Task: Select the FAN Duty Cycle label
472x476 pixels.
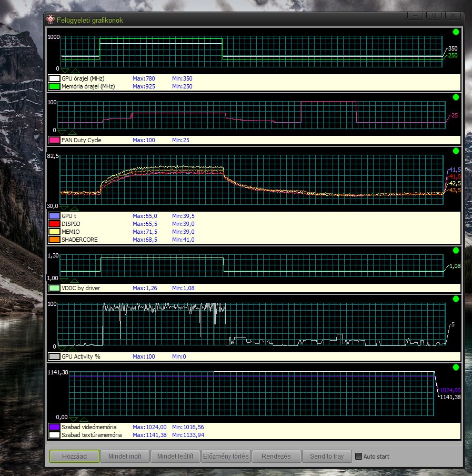Action: pos(81,140)
